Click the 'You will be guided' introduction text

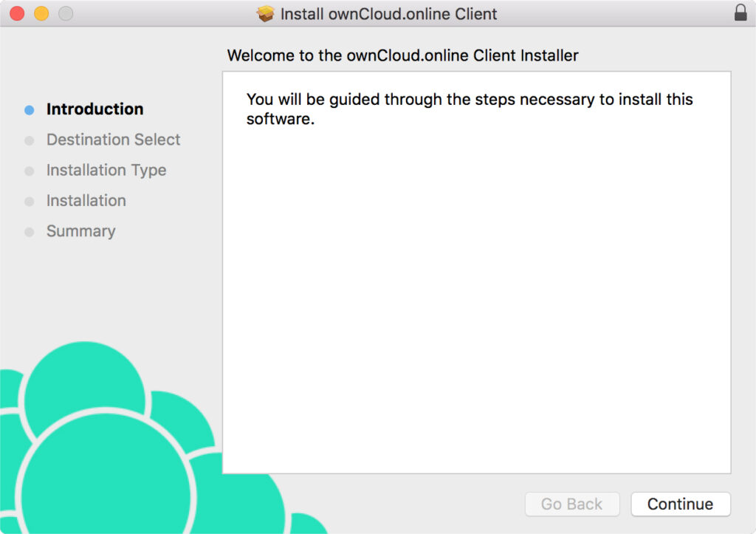coord(470,109)
